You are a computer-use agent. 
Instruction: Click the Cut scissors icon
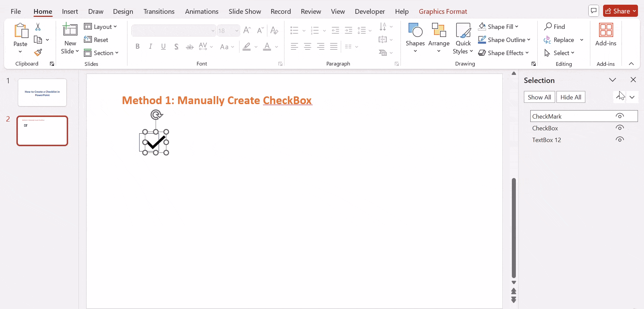[x=38, y=27]
